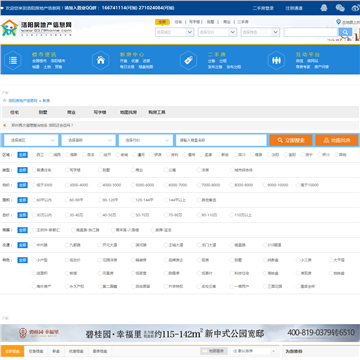Click the 楼市资讯 list hexagon icon

coord(13,60)
